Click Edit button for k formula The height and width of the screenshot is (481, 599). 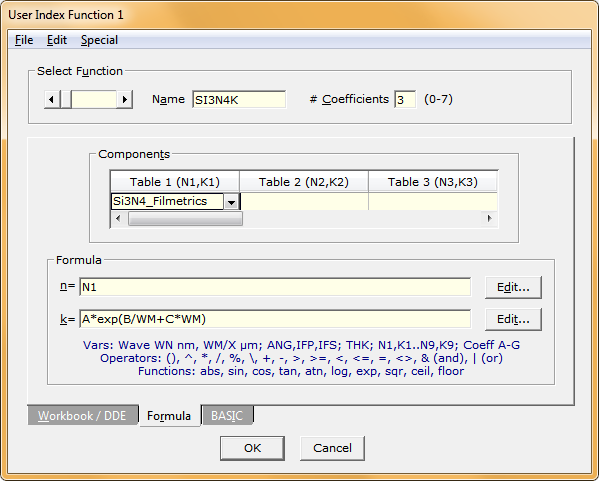[513, 319]
